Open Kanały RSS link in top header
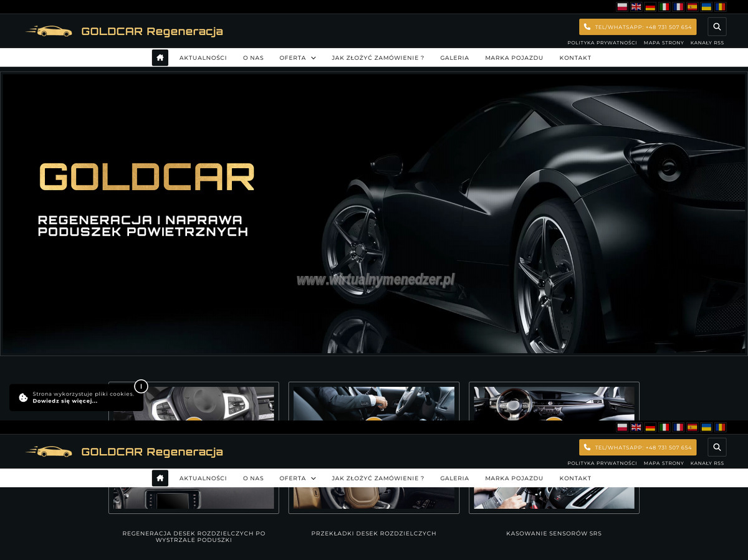The image size is (748, 560). [x=707, y=43]
